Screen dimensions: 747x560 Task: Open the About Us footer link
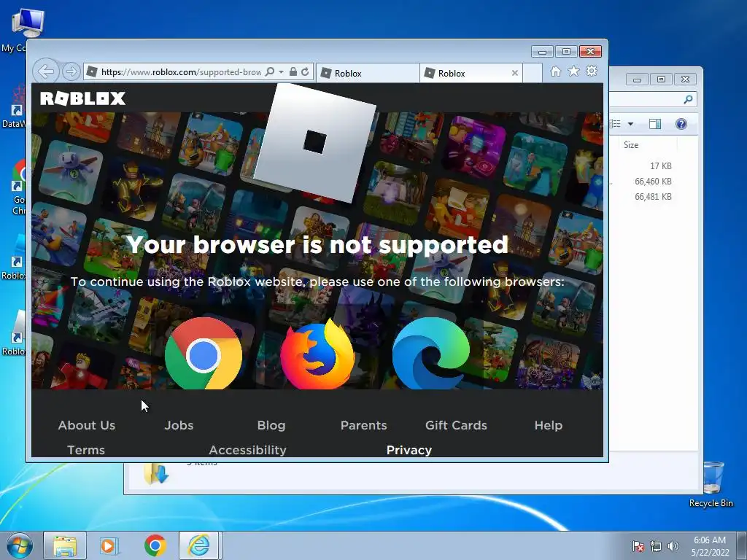pos(87,425)
